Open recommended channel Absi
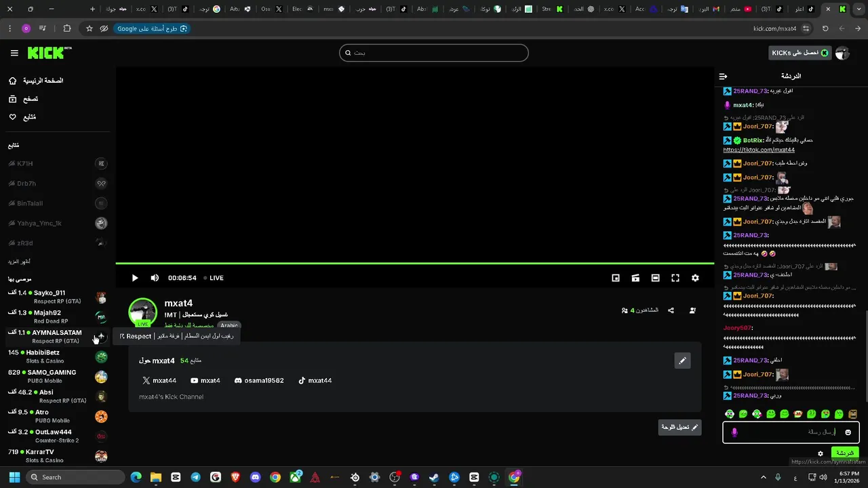868x488 pixels. [58, 396]
